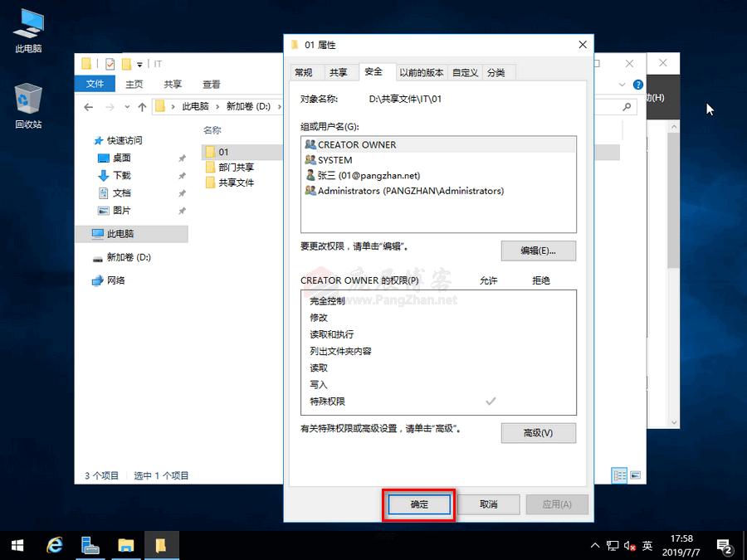Expand 此电脑 in the sidebar tree
This screenshot has width=747, height=560.
91,234
